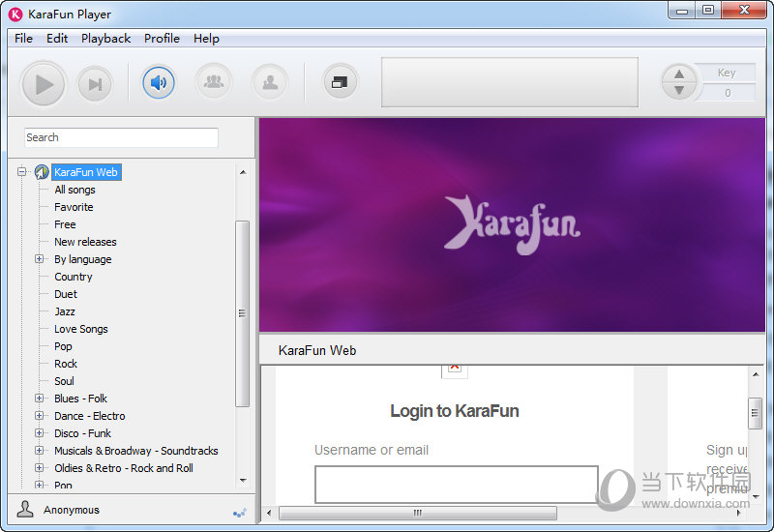The height and width of the screenshot is (532, 774).
Task: Select the Soul category
Action: tap(64, 381)
